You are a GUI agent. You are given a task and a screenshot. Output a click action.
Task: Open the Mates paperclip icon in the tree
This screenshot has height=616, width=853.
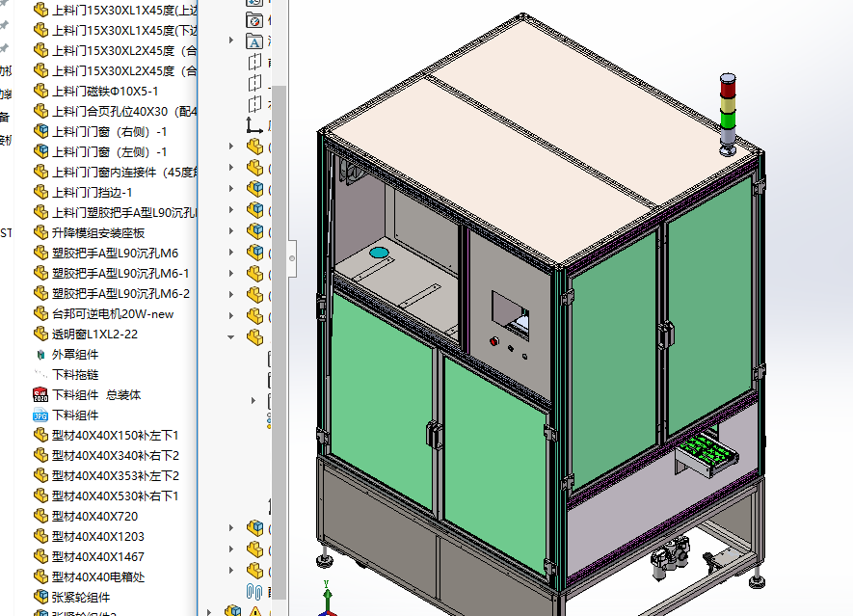[x=254, y=592]
